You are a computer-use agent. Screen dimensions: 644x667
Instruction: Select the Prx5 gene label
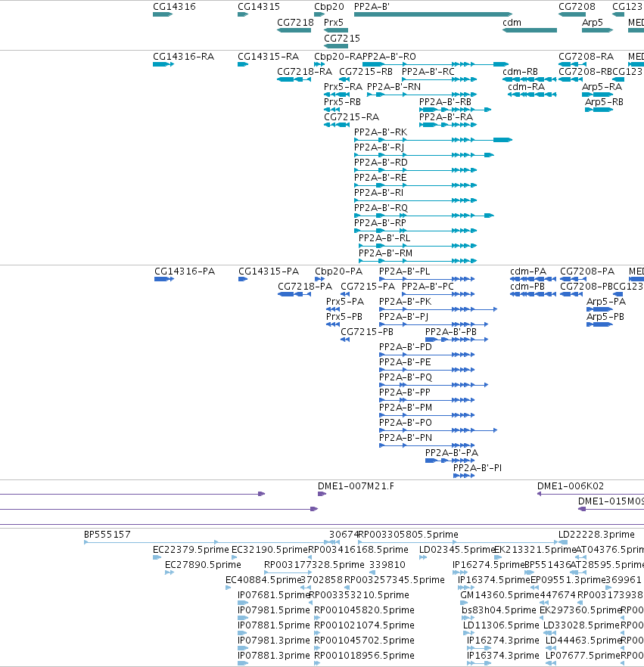333,23
